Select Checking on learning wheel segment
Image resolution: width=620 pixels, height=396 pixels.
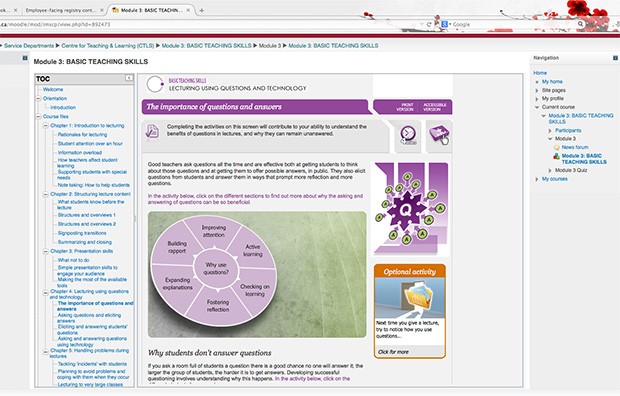tap(255, 290)
